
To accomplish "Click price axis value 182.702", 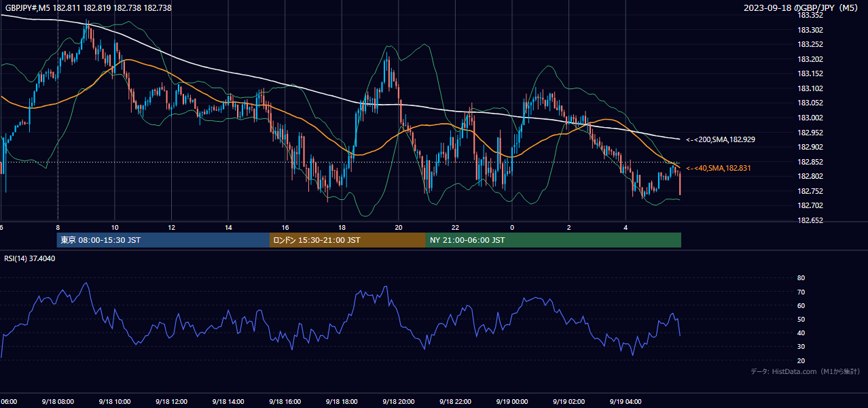I will pos(810,206).
